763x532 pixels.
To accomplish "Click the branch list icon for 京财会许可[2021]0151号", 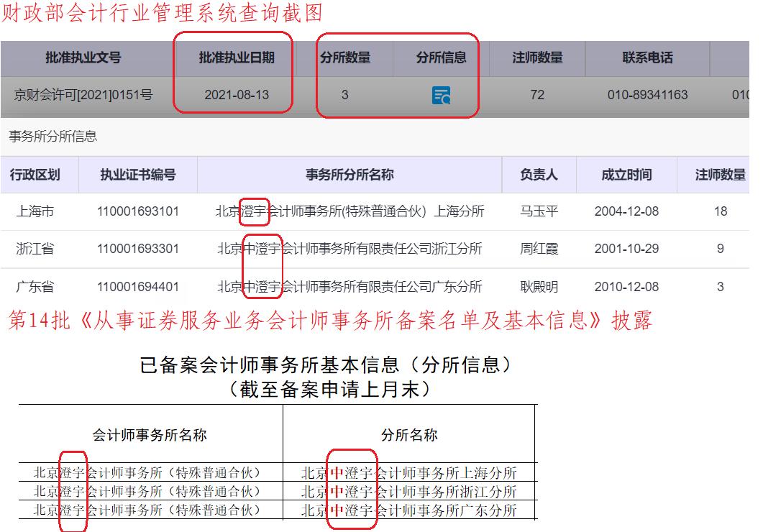I will tap(444, 94).
